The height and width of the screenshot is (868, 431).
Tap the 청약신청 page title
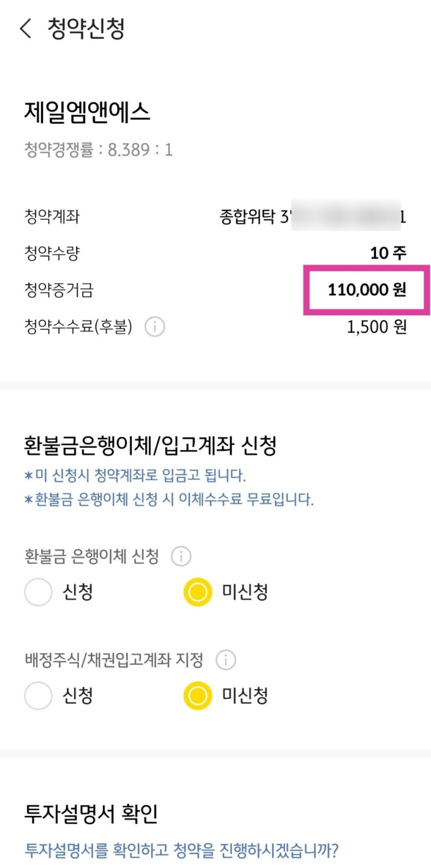86,28
